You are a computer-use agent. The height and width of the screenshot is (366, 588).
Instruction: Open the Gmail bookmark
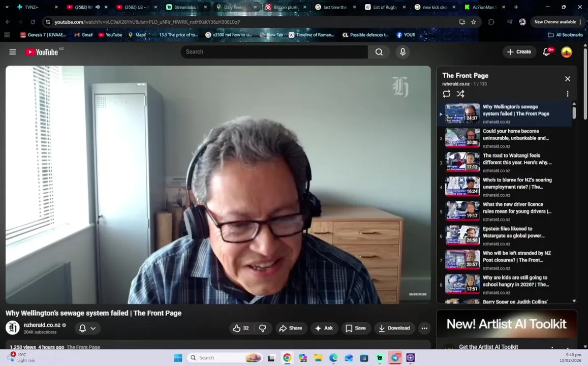(83, 35)
